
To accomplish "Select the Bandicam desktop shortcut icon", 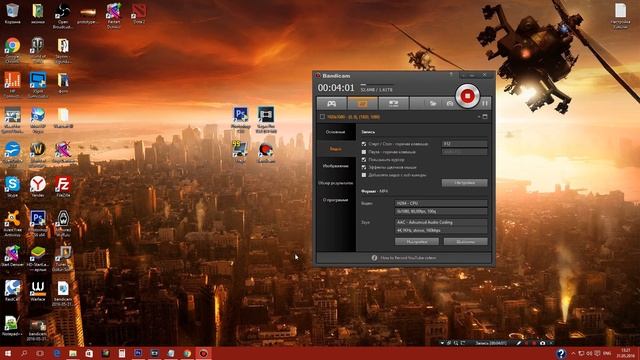I will click(x=266, y=153).
